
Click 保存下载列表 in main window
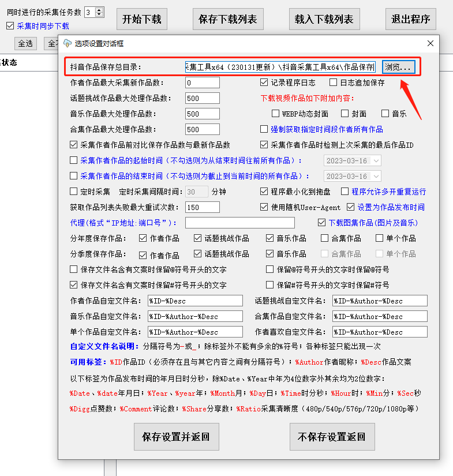(228, 19)
